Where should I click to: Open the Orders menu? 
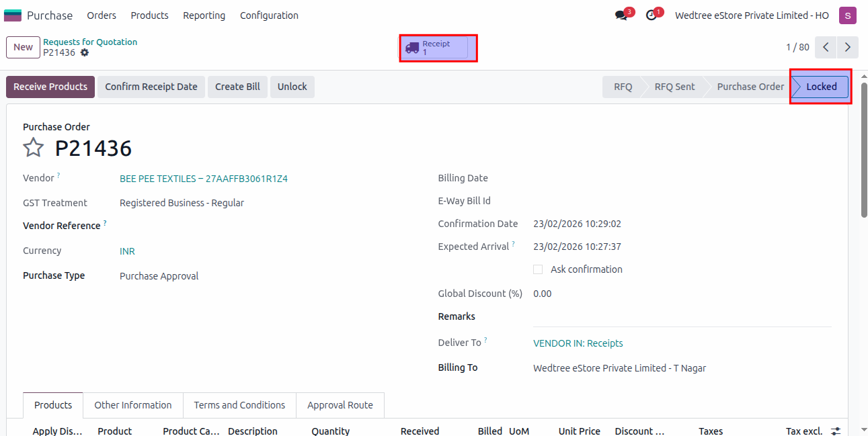pos(102,15)
